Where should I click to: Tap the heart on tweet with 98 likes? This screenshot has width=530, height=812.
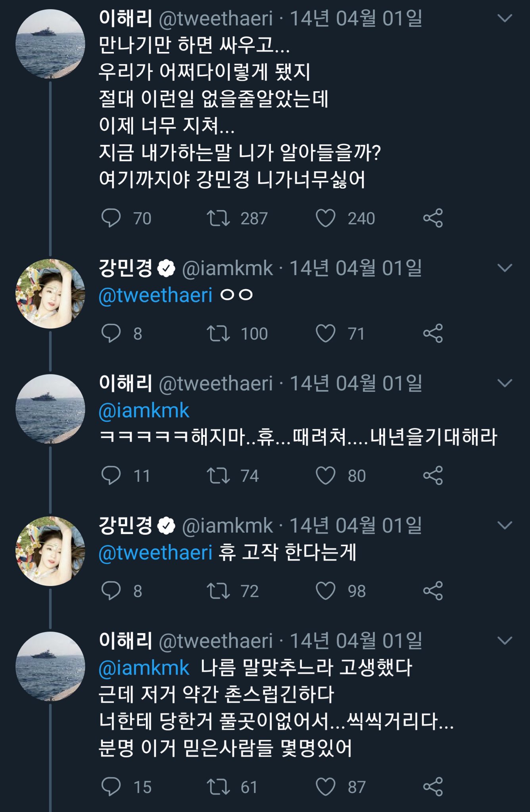[325, 591]
